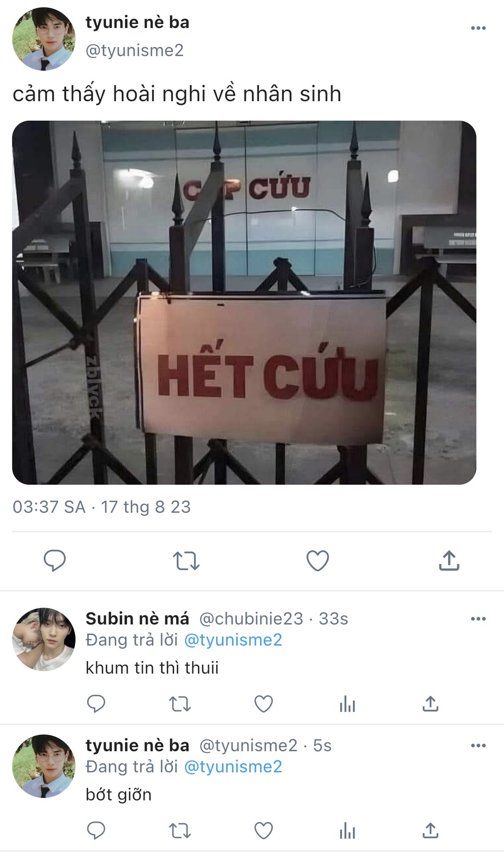Viewport: 504px width, 854px height.
Task: Like the main tweet
Action: pyautogui.click(x=318, y=560)
